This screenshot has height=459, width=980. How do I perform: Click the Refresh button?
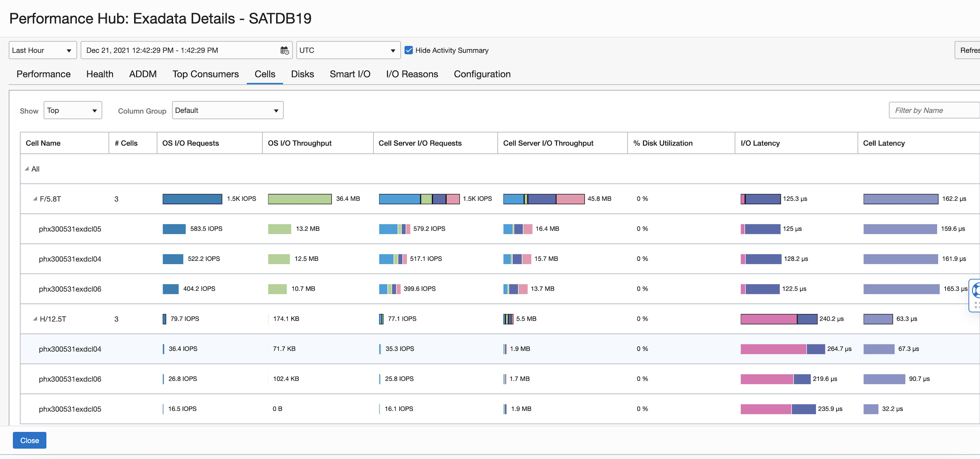pos(968,50)
